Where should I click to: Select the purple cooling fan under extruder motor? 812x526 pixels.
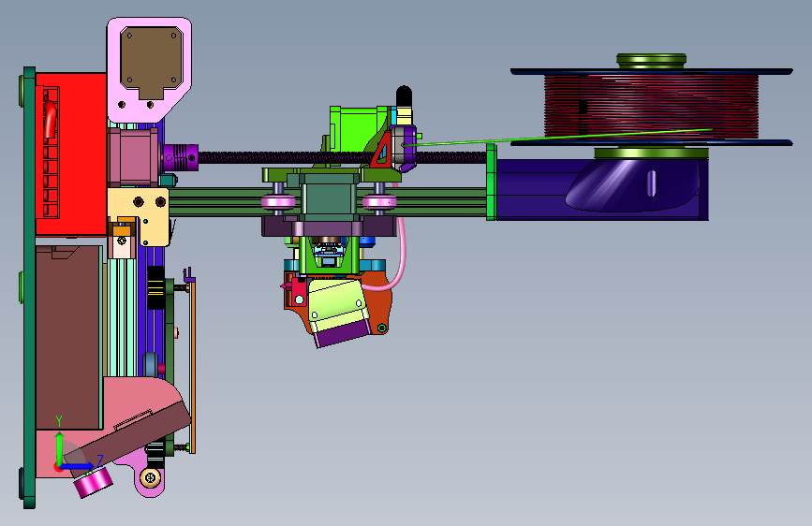click(343, 334)
